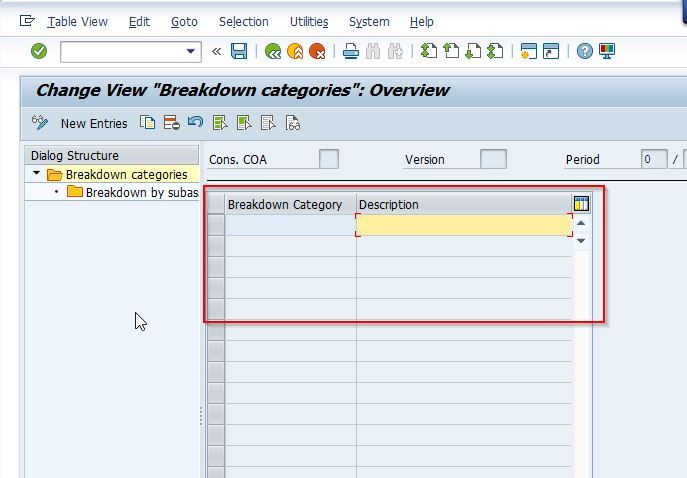Save with the floppy disk icon
Image resolution: width=687 pixels, height=478 pixels.
[239, 51]
